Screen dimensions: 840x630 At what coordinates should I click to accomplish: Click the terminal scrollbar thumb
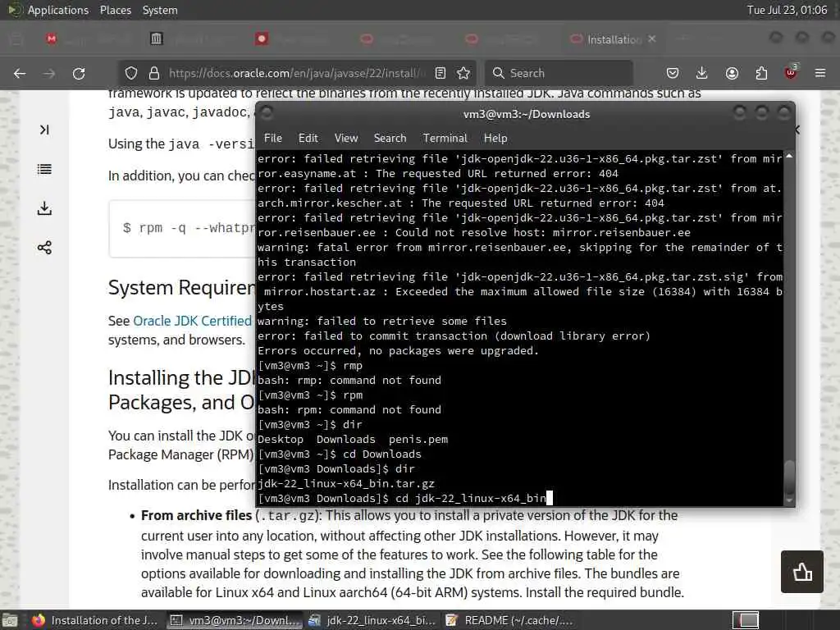point(789,477)
